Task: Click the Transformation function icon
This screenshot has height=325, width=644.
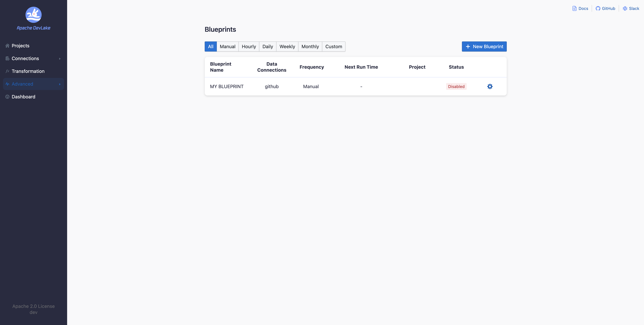Action: 7,71
